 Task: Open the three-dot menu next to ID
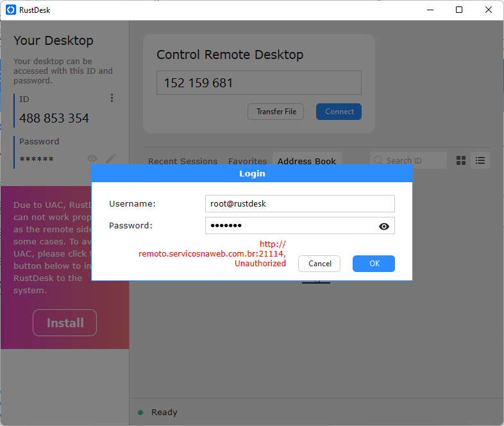112,98
